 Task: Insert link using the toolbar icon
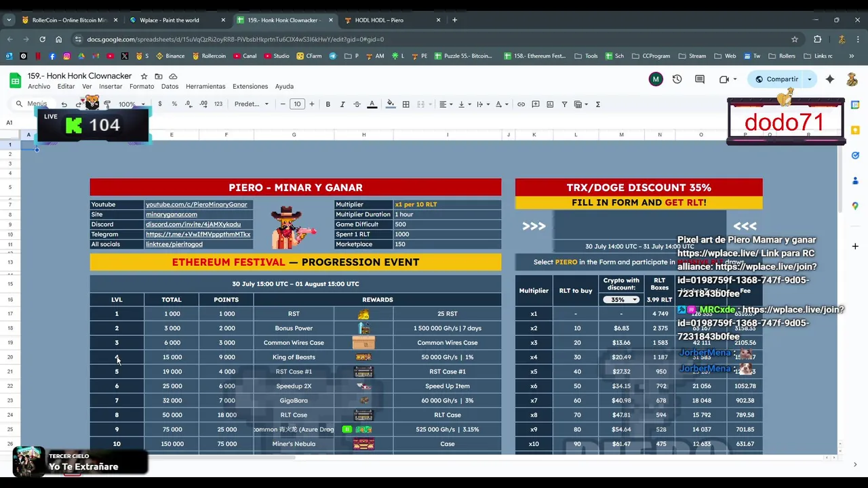(521, 104)
